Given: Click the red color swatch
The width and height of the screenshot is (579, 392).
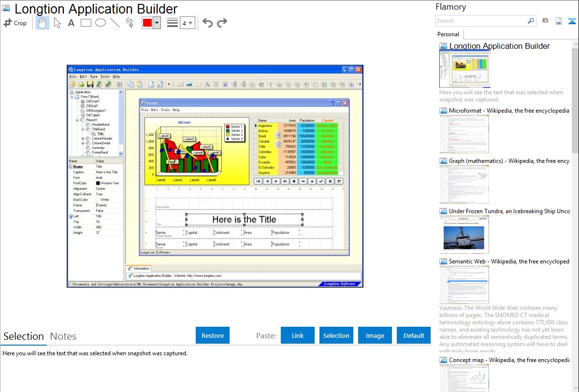Looking at the screenshot, I should pos(147,23).
